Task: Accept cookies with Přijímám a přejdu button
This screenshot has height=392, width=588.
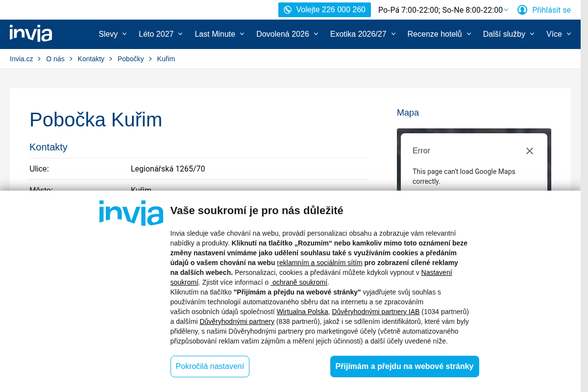Action: pyautogui.click(x=405, y=367)
